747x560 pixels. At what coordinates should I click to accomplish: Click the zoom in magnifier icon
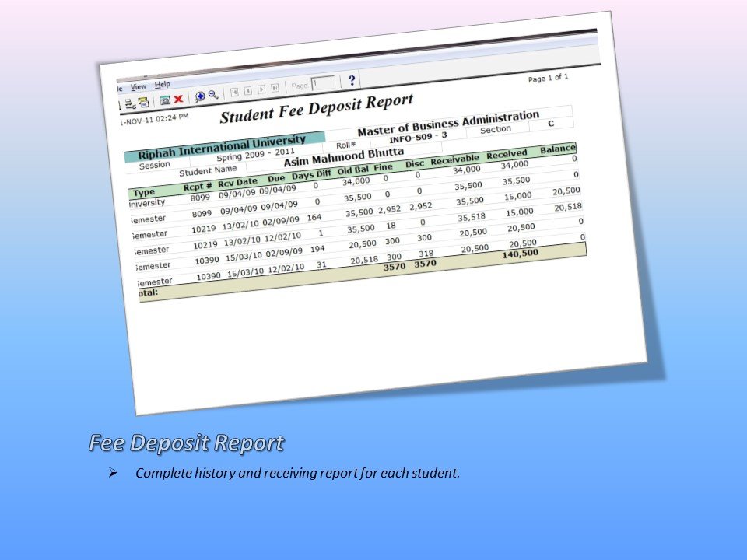(x=200, y=96)
